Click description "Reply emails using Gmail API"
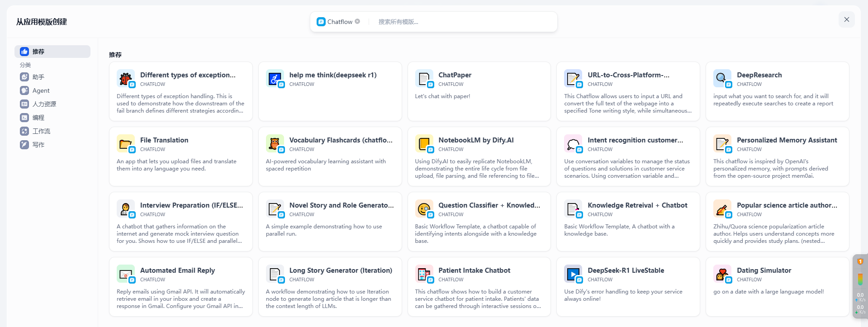This screenshot has width=868, height=327. (x=181, y=299)
